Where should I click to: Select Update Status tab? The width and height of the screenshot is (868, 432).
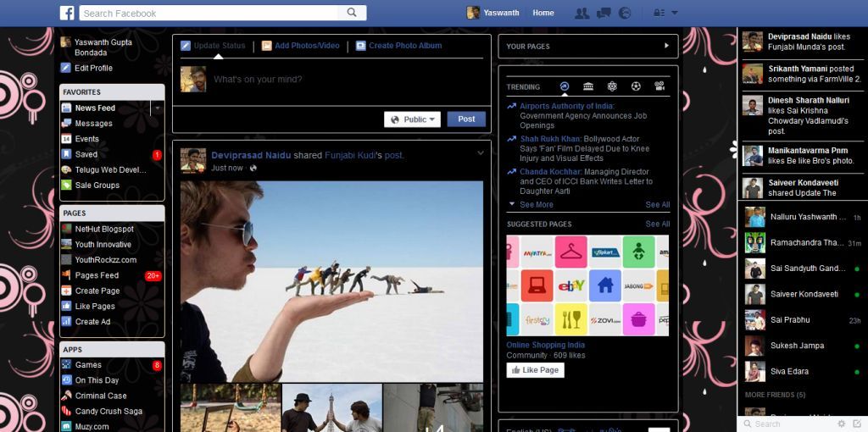coord(213,46)
